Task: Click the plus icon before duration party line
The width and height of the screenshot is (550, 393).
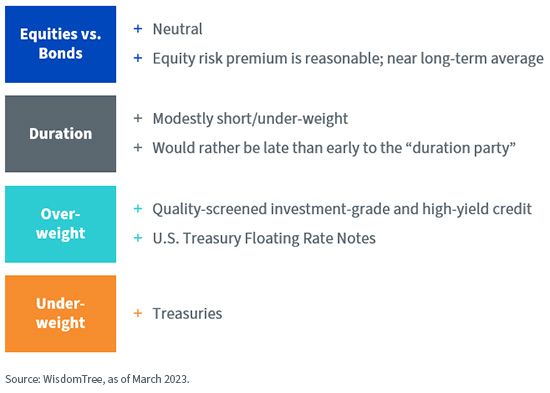Action: point(138,147)
